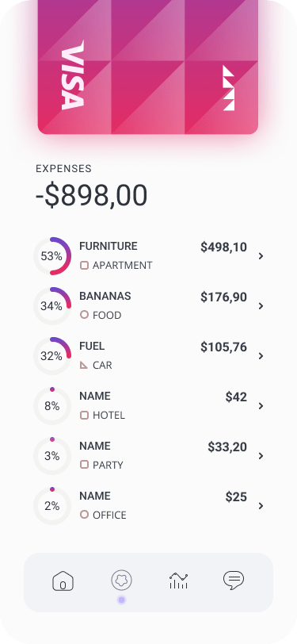
Task: Expand the Furniture expense chevron
Action: coord(261,256)
